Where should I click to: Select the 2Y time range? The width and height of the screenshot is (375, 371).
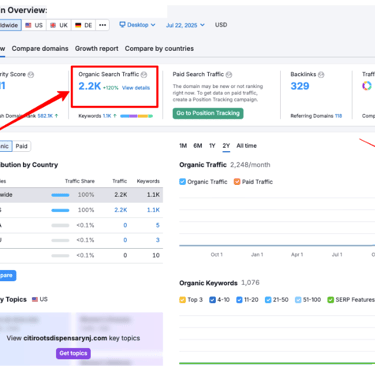click(226, 146)
